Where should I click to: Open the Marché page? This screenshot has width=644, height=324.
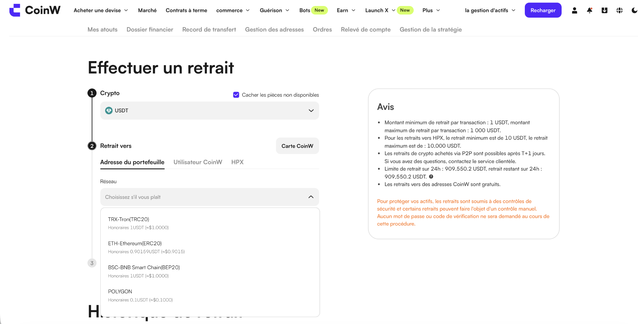point(147,10)
